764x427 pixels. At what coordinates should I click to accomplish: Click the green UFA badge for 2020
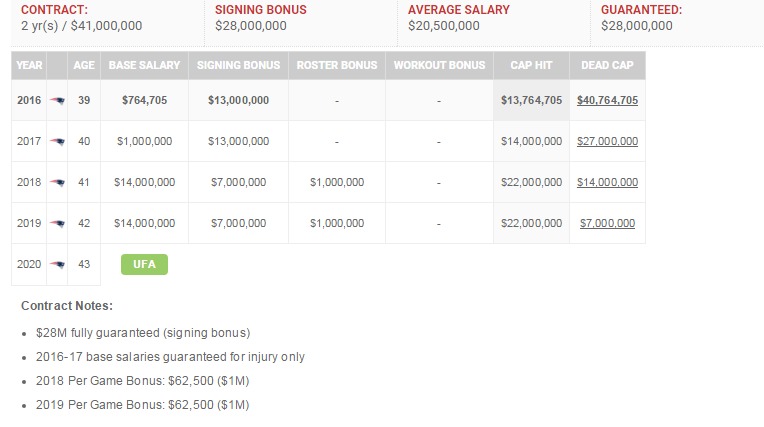(144, 264)
